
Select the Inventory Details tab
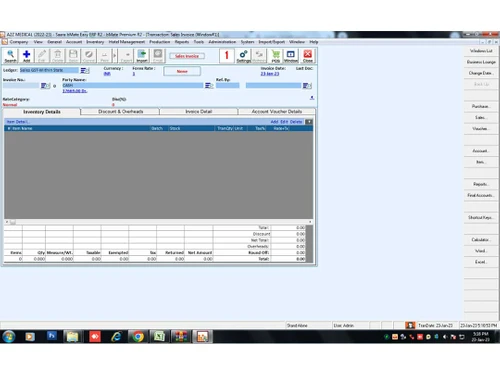click(42, 112)
